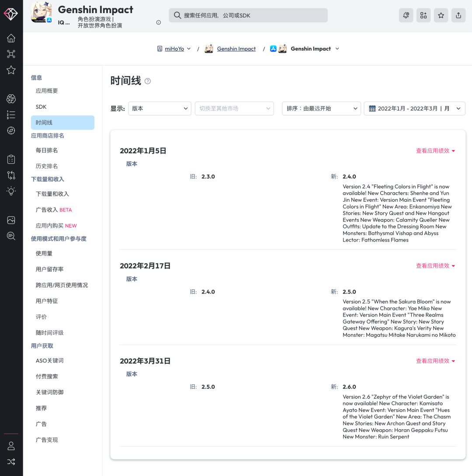Click the lightbulb insights icon in sidebar
The image size is (472, 476).
coord(11,191)
